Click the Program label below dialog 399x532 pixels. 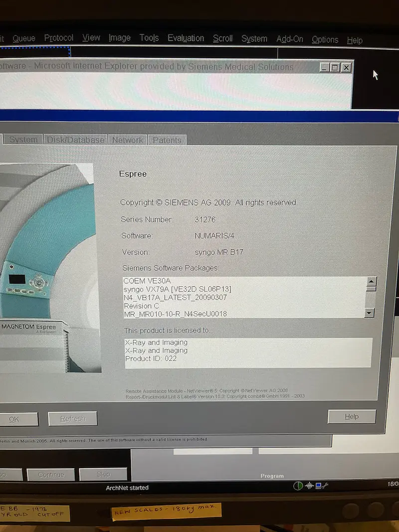pos(272,476)
